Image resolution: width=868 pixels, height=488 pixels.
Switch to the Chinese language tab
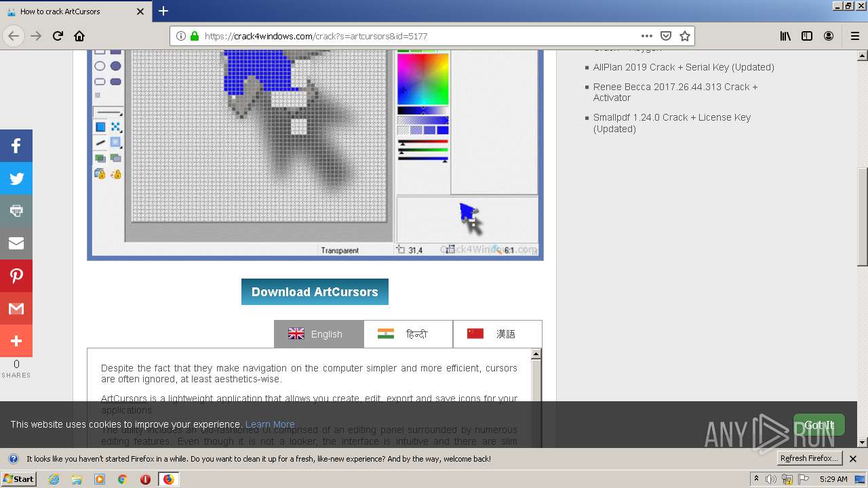click(x=498, y=334)
